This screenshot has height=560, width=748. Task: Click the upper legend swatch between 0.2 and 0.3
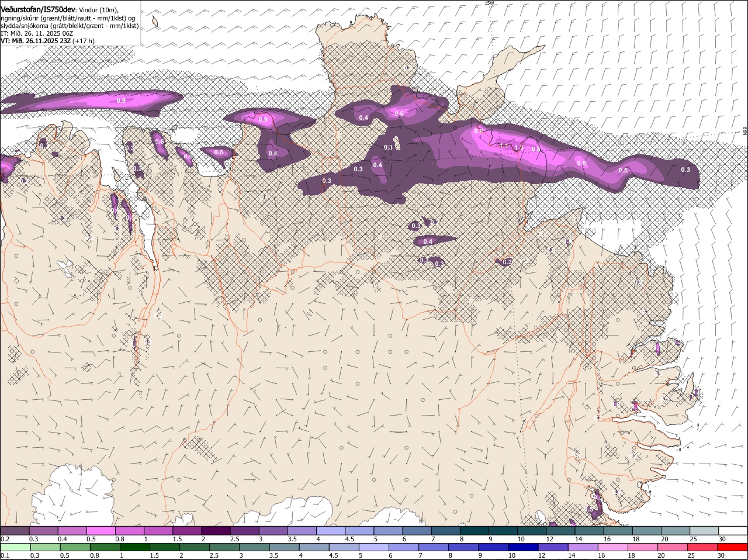pyautogui.click(x=15, y=531)
